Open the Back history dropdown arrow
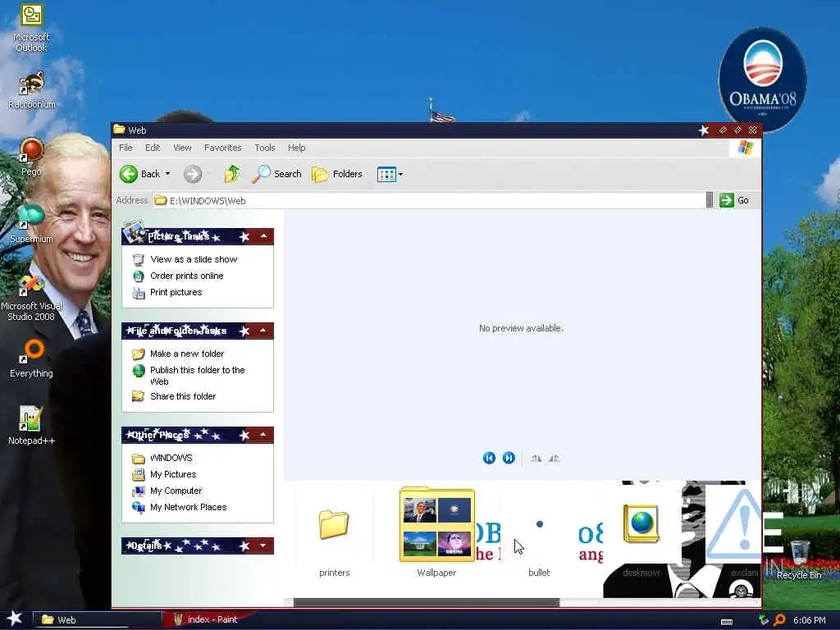 coord(167,174)
